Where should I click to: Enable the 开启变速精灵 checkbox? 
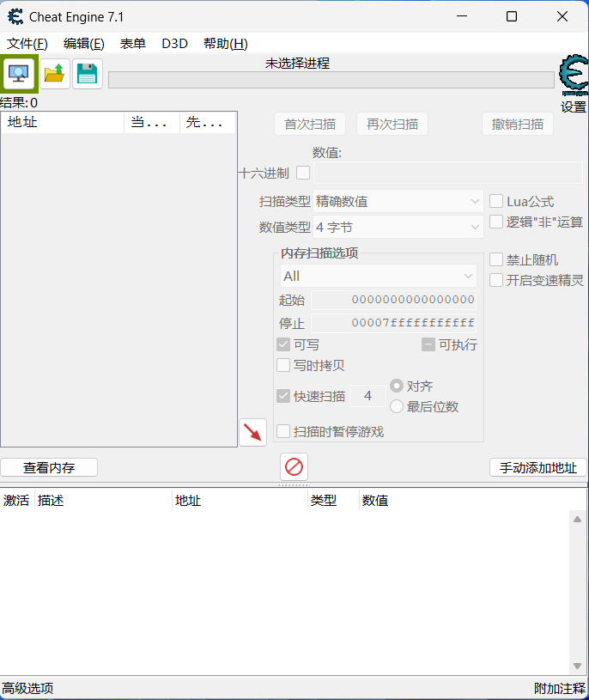[x=496, y=280]
